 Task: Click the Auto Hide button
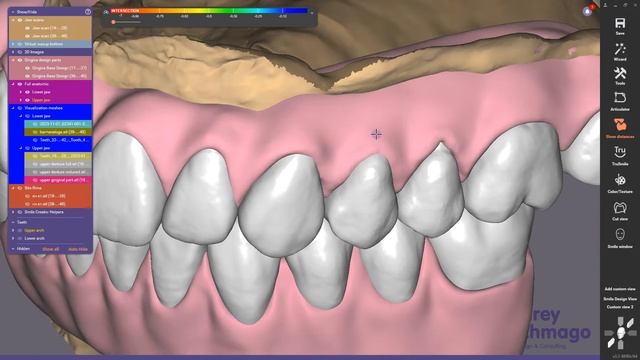(78, 249)
